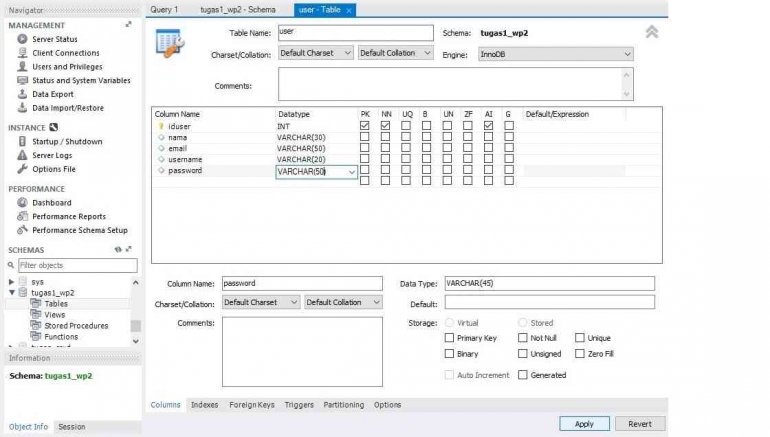Enable the Unique checkbox in details
This screenshot has height=437, width=770.
coord(580,337)
